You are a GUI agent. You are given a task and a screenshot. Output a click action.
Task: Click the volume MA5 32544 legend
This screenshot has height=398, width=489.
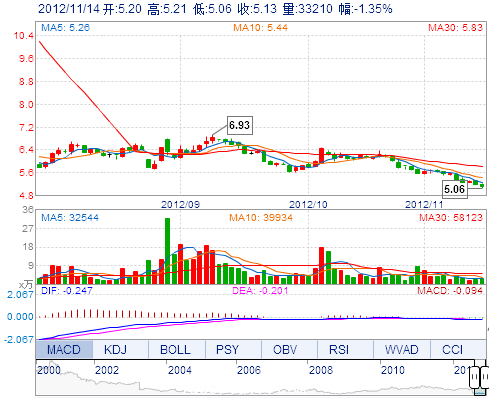(x=70, y=218)
